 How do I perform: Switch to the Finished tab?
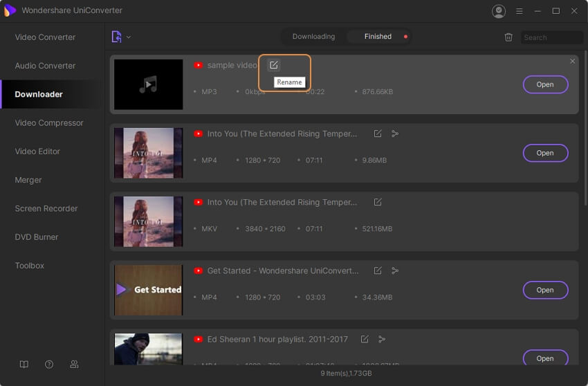point(378,37)
